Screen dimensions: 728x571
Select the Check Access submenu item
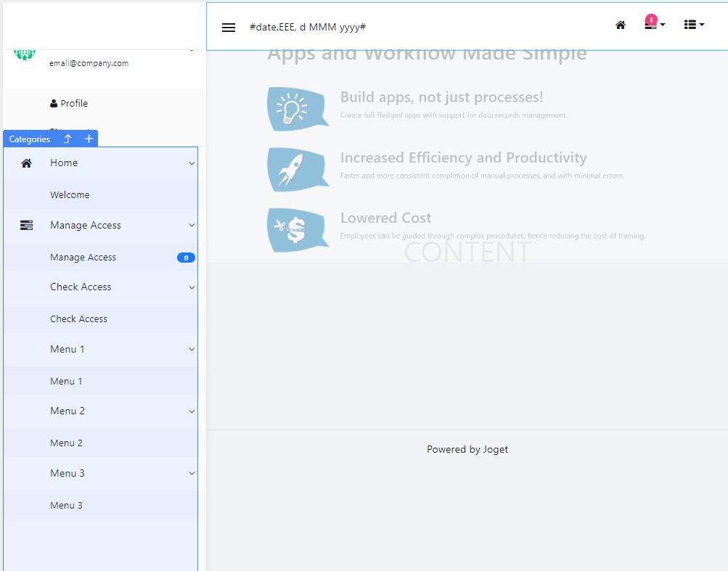click(101, 319)
